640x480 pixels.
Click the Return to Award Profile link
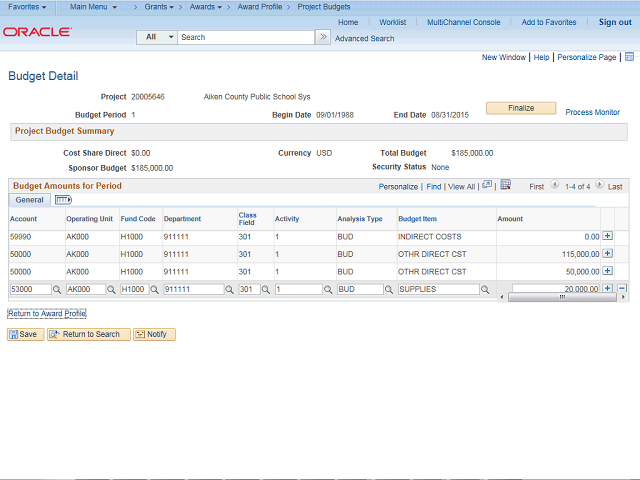point(47,314)
